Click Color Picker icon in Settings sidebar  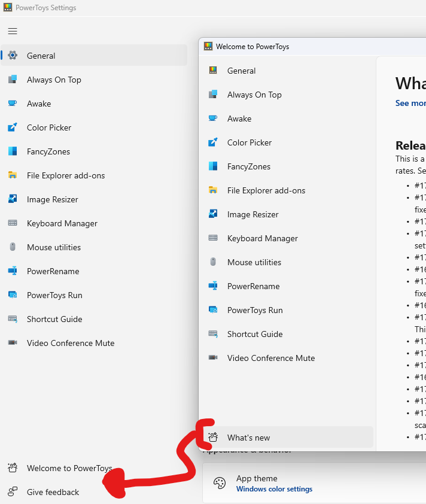(x=13, y=127)
